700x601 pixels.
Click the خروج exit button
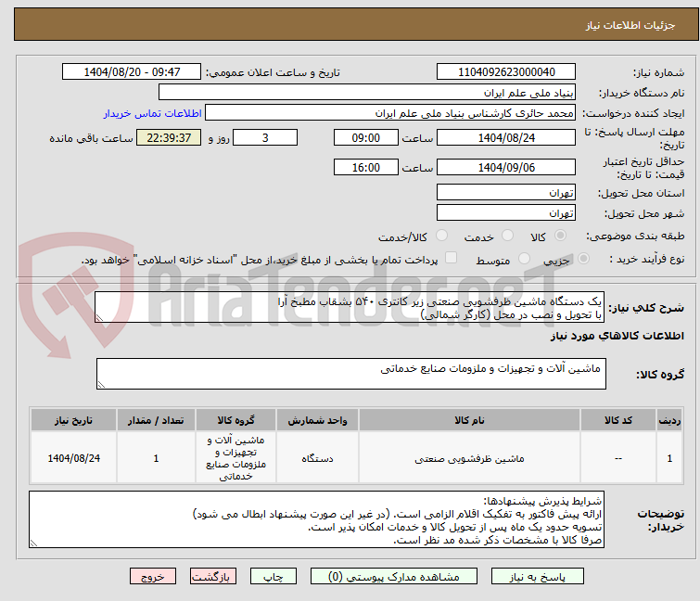(x=153, y=577)
